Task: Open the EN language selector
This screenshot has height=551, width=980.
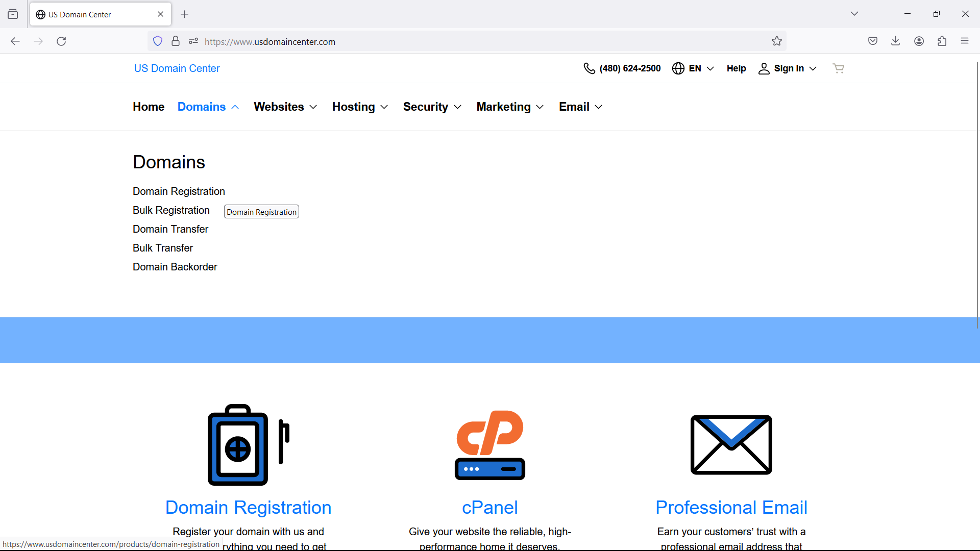Action: point(693,68)
